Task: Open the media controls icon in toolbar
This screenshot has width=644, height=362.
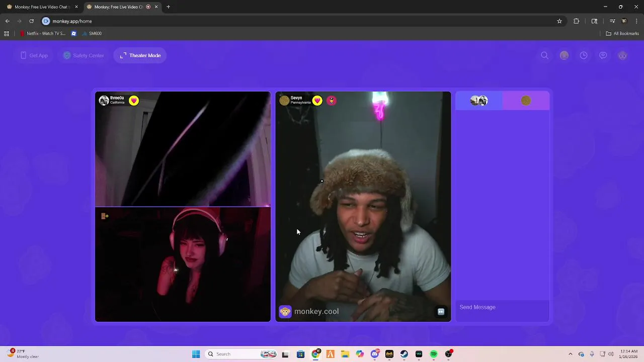Action: pyautogui.click(x=612, y=21)
